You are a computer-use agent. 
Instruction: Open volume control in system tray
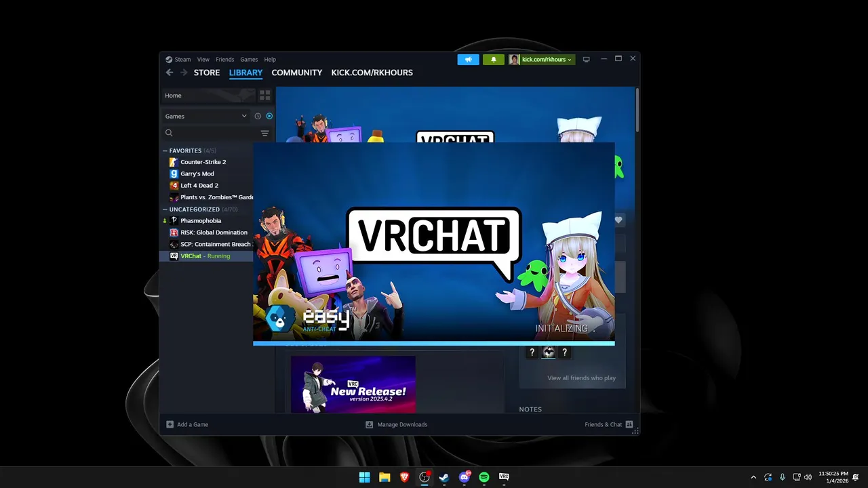tap(808, 477)
